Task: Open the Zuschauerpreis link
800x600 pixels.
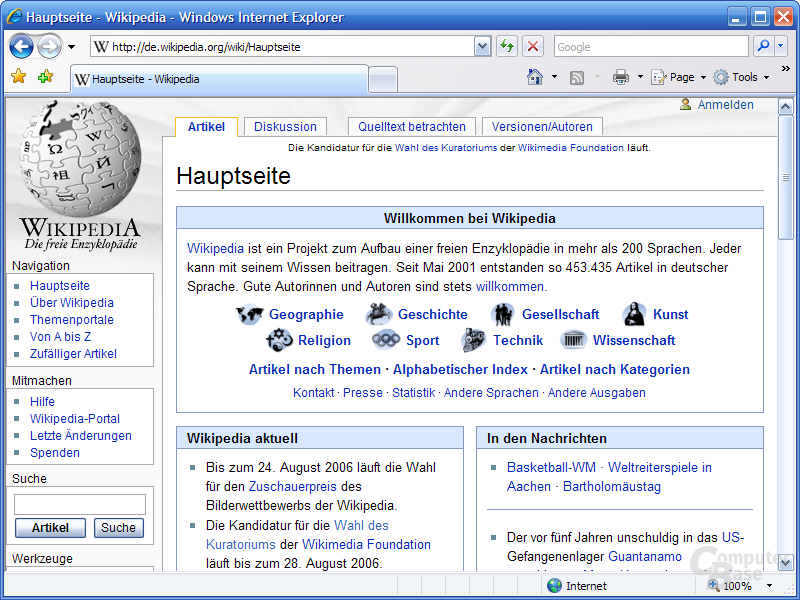Action: coord(292,486)
